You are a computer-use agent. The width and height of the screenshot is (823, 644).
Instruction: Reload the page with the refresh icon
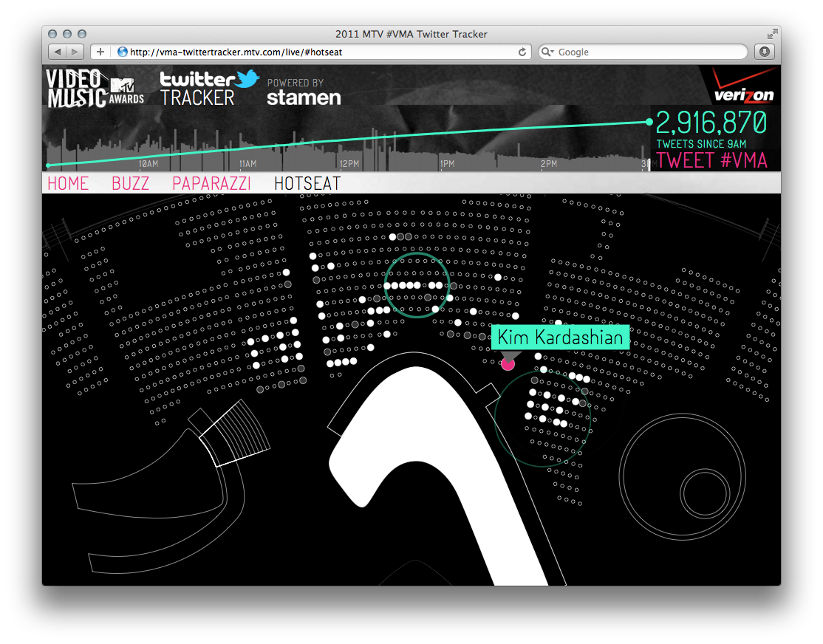(x=522, y=52)
